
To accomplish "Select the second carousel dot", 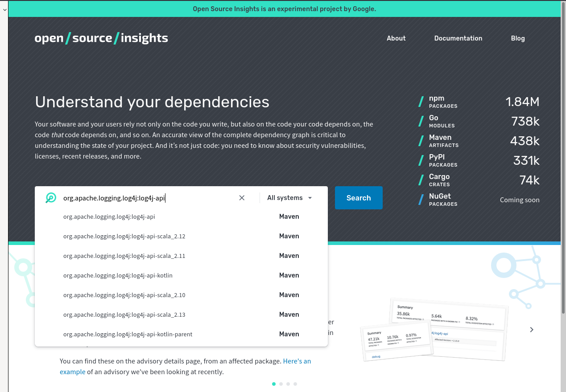I will click(281, 384).
